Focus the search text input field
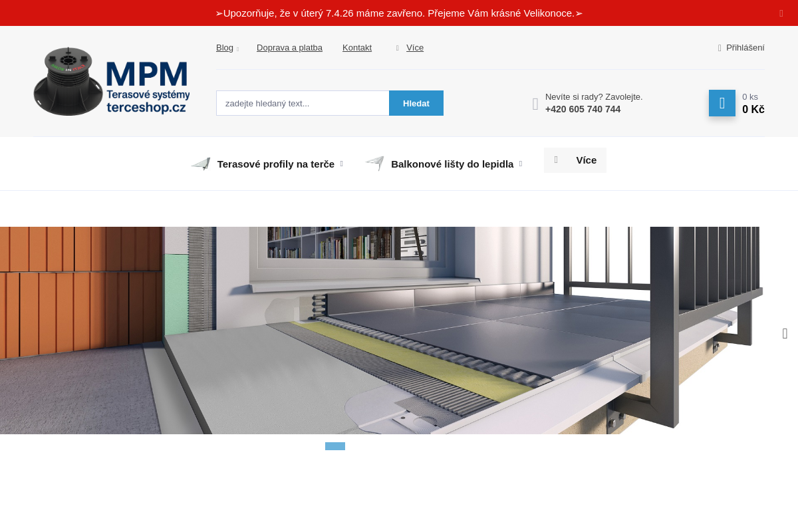Viewport: 798px width, 532px height. (303, 103)
